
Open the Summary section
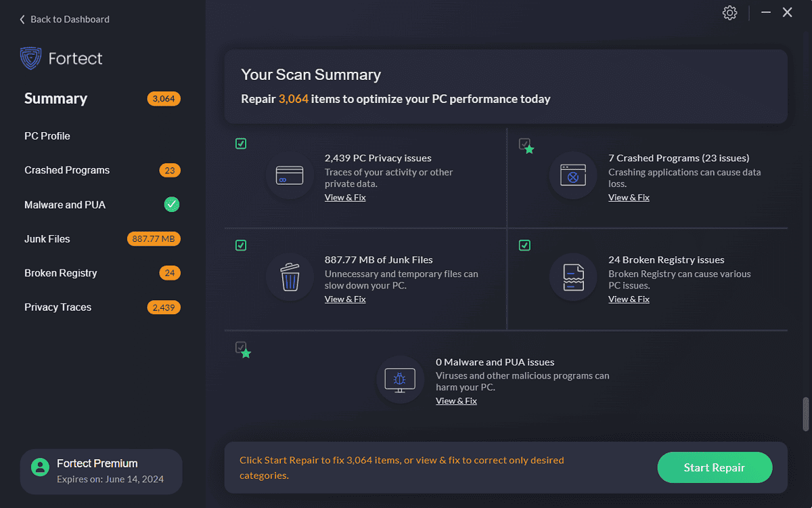[55, 98]
